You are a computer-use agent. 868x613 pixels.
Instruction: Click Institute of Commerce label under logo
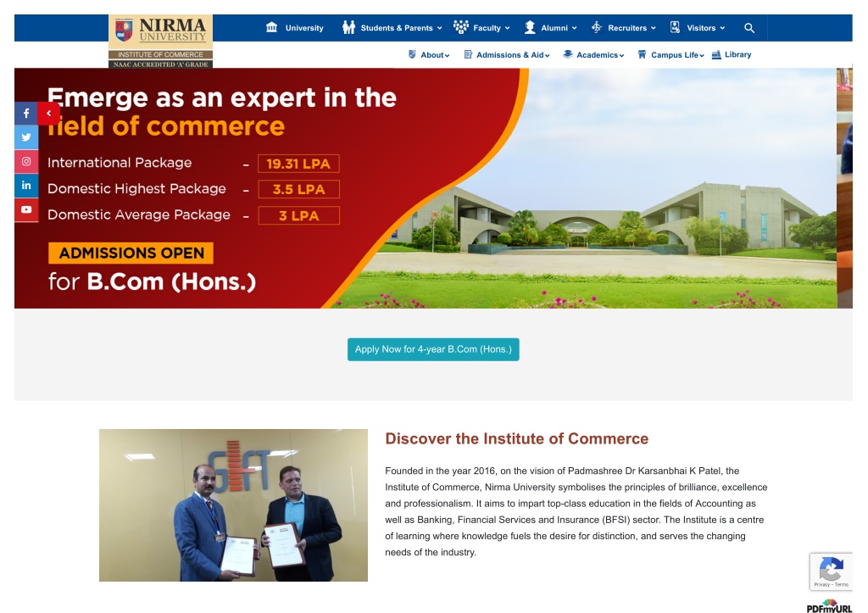click(160, 55)
